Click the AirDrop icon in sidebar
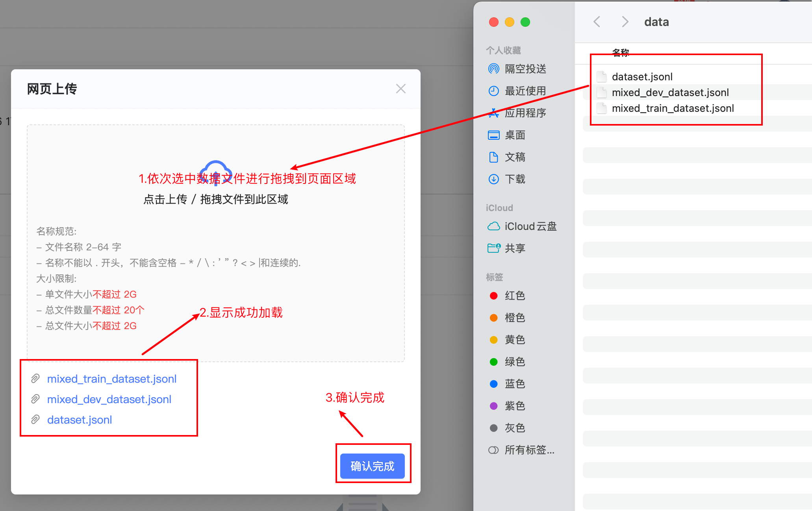This screenshot has height=511, width=812. point(493,69)
